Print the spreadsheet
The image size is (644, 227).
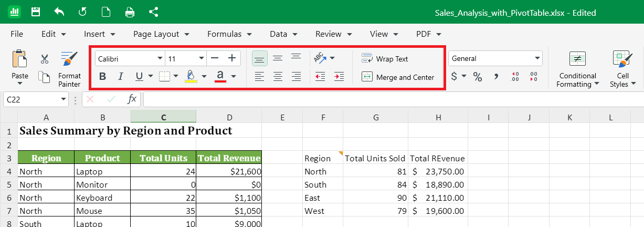coord(130,12)
